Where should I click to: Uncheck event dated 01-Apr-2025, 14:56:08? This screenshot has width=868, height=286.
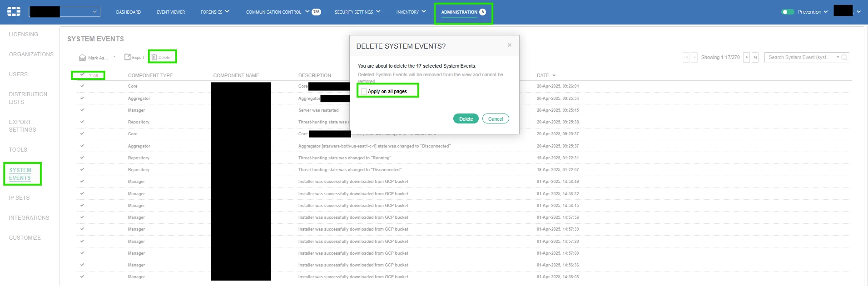(x=82, y=276)
